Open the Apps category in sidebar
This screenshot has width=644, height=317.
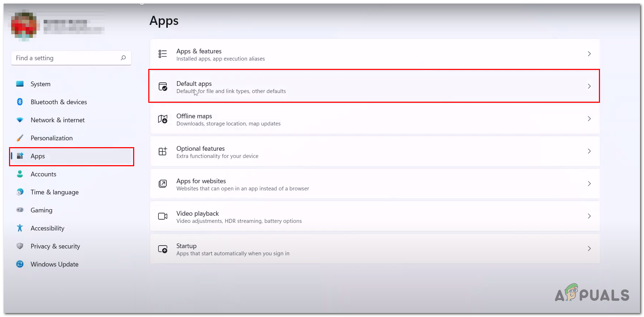click(x=38, y=156)
